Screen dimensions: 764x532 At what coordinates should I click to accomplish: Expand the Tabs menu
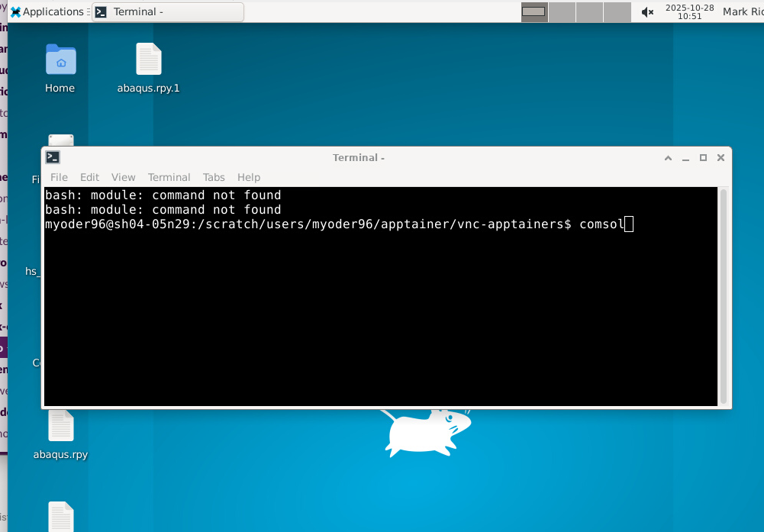coord(214,177)
